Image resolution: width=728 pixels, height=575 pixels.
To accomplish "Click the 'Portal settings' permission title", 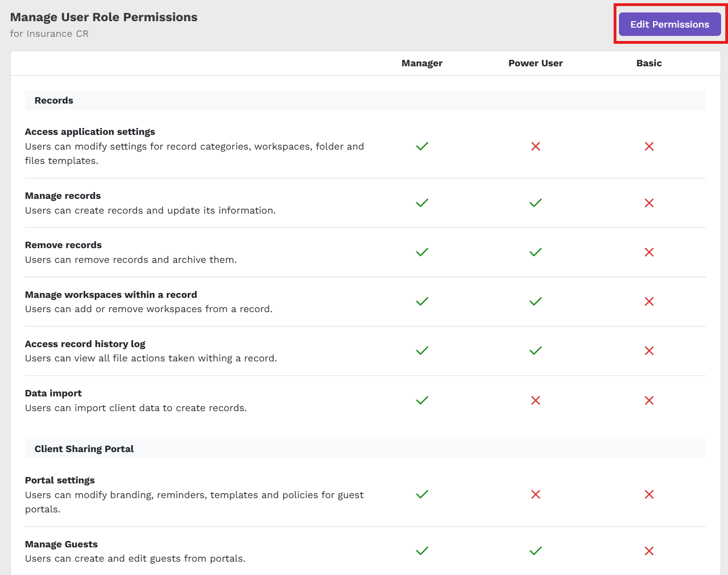I will [x=60, y=480].
